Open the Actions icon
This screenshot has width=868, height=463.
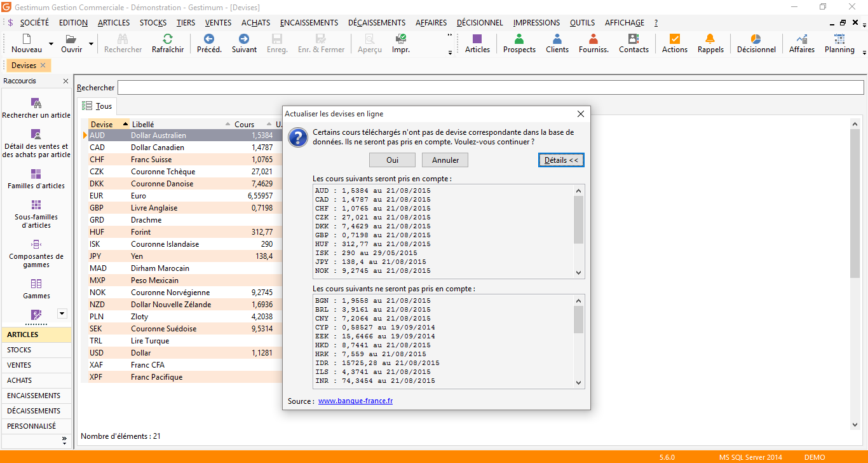pyautogui.click(x=675, y=39)
